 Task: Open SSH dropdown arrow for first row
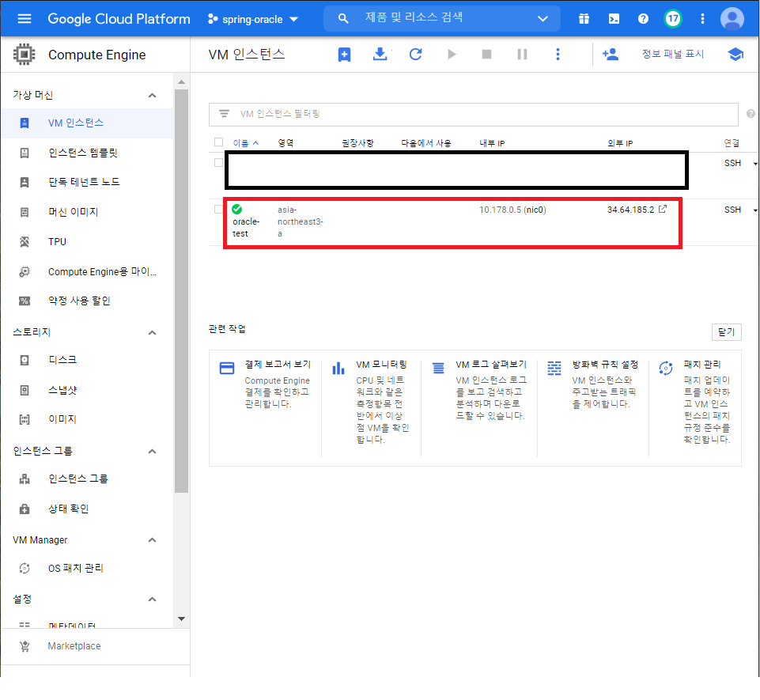pyautogui.click(x=755, y=164)
